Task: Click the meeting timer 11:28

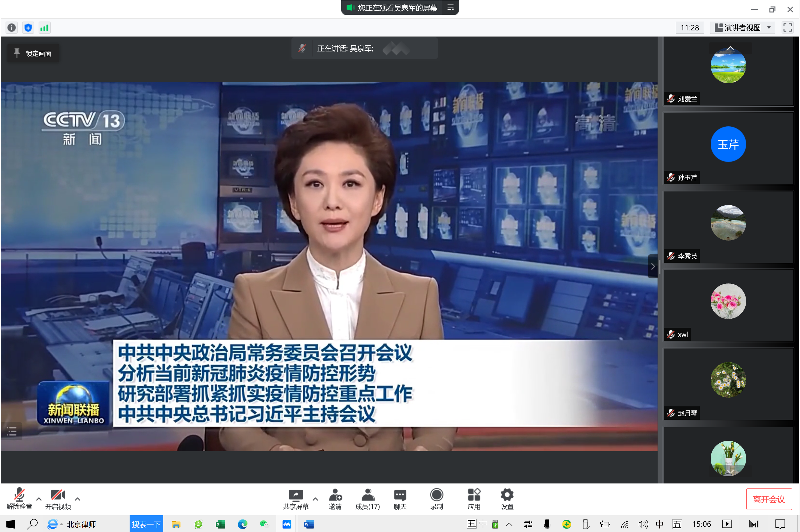Action: pyautogui.click(x=689, y=27)
